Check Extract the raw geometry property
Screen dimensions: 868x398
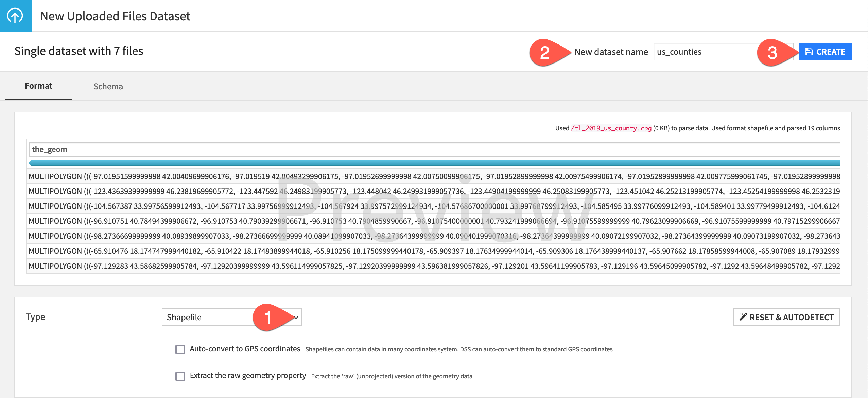pos(180,376)
